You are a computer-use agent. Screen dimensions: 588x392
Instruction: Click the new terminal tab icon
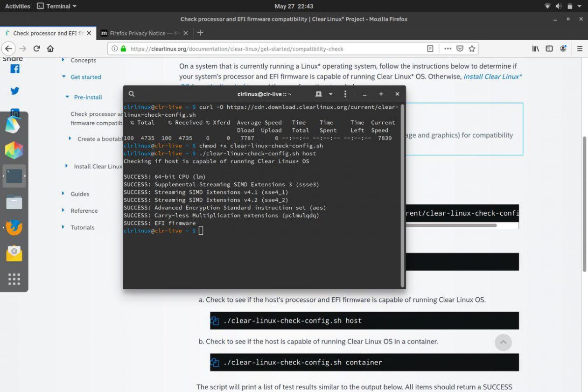(319, 94)
